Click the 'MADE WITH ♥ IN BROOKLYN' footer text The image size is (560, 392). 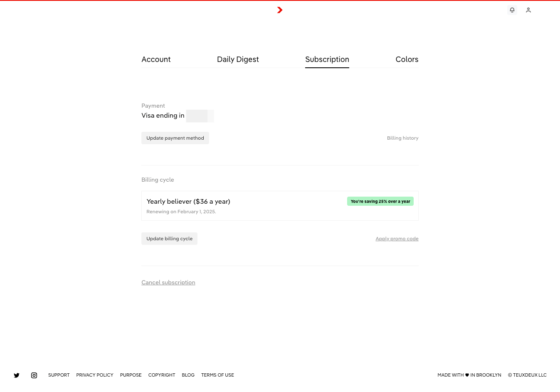pyautogui.click(x=469, y=375)
